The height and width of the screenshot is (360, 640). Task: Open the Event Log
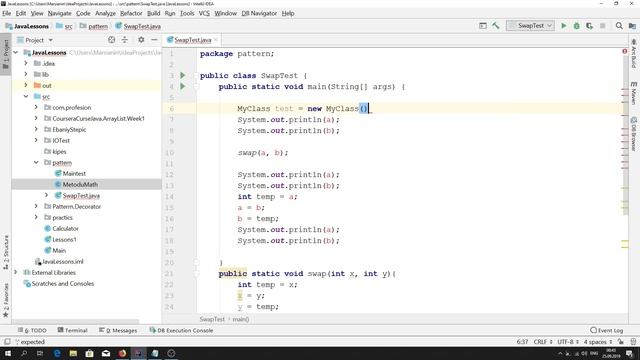tap(607, 331)
